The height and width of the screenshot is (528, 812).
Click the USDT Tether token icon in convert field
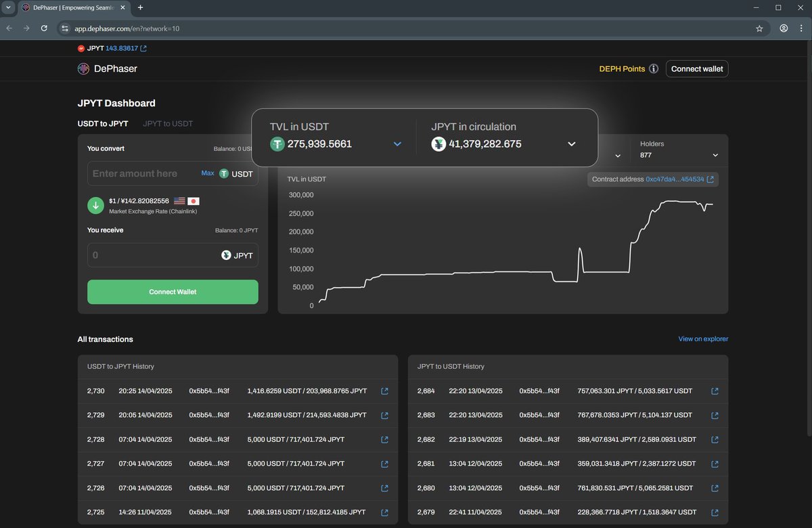point(224,174)
